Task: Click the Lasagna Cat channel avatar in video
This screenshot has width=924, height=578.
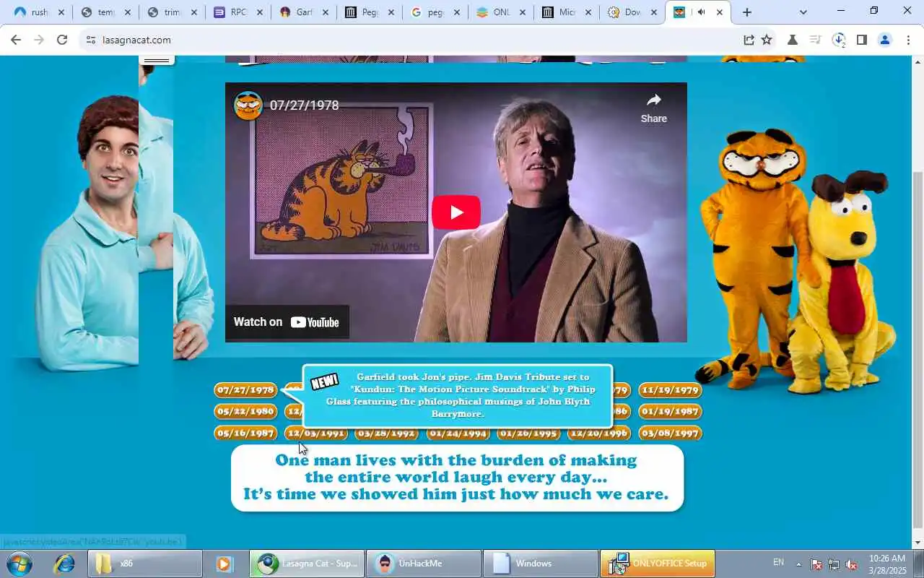Action: tap(248, 105)
